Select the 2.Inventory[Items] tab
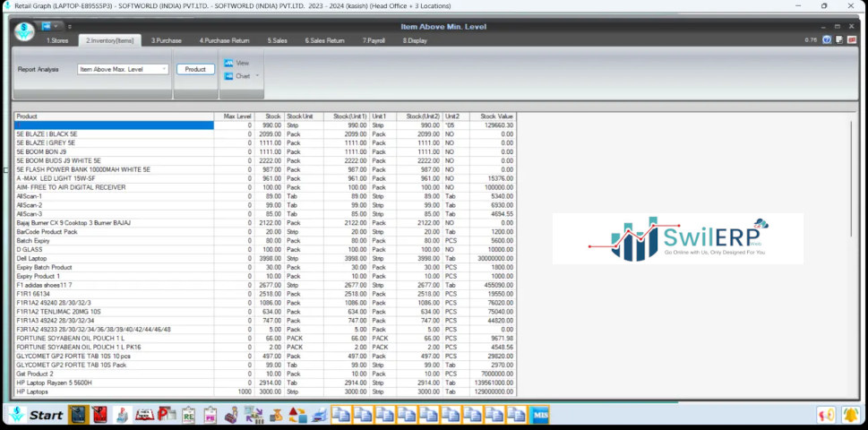The height and width of the screenshot is (430, 868). coord(109,40)
